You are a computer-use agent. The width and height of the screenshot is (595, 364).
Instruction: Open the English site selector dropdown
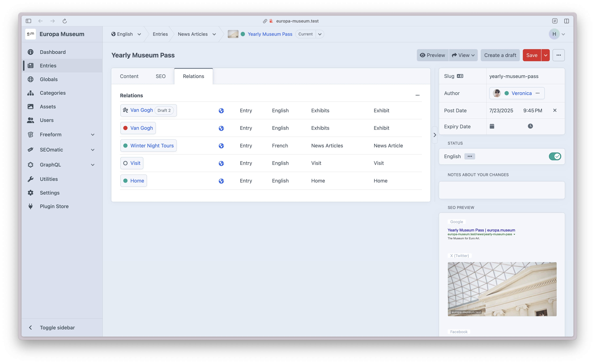click(126, 34)
